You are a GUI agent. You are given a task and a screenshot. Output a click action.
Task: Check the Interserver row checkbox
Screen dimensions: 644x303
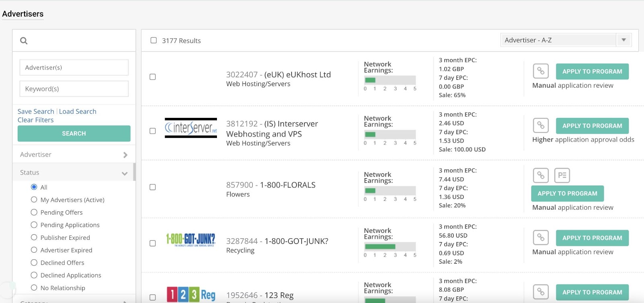point(153,131)
